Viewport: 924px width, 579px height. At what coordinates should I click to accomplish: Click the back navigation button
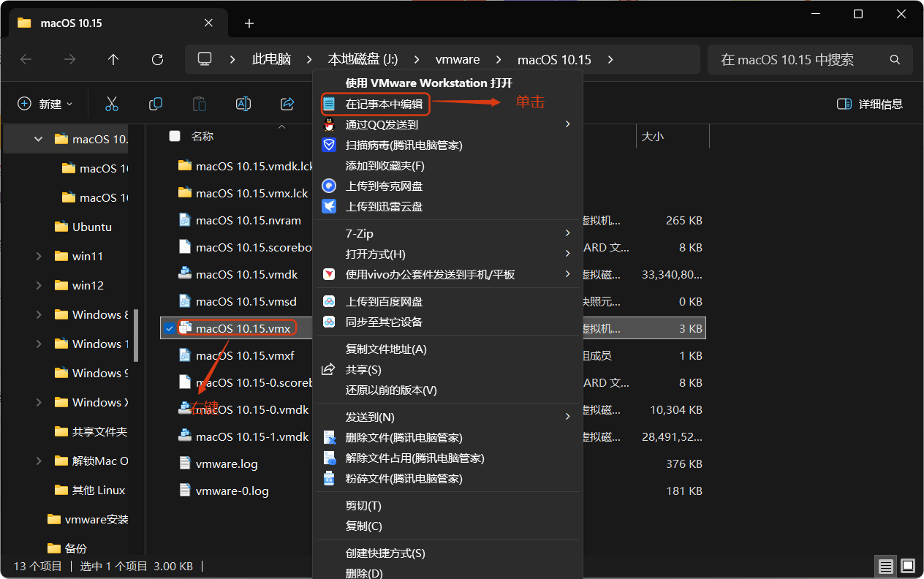(26, 59)
